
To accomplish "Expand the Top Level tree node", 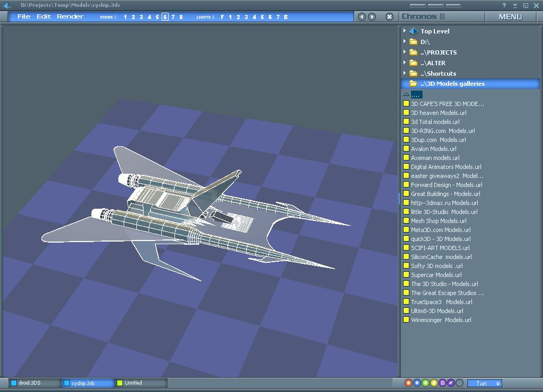I will coord(405,31).
